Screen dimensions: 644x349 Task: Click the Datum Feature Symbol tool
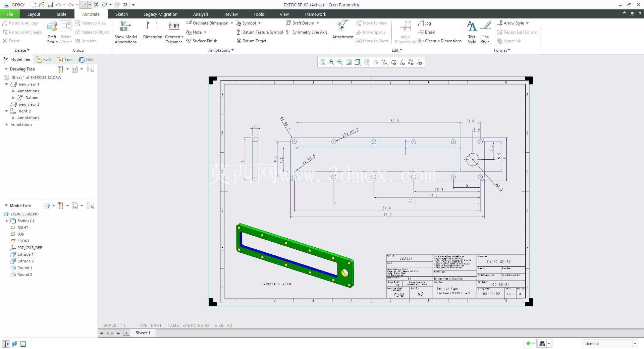260,32
